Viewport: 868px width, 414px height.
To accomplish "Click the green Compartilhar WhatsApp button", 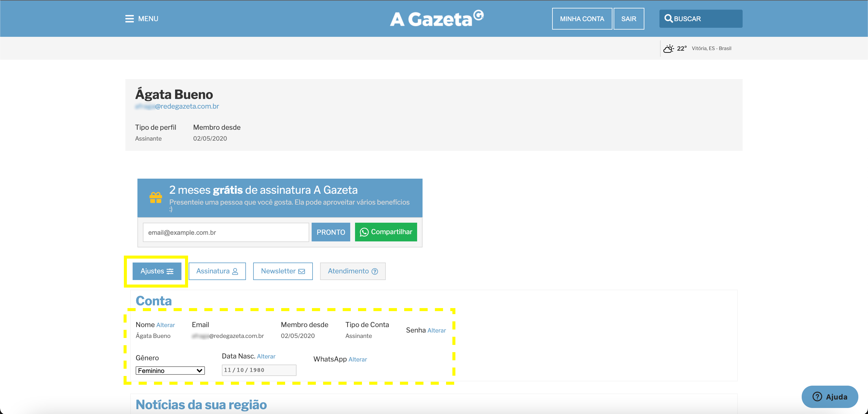I will tap(386, 232).
